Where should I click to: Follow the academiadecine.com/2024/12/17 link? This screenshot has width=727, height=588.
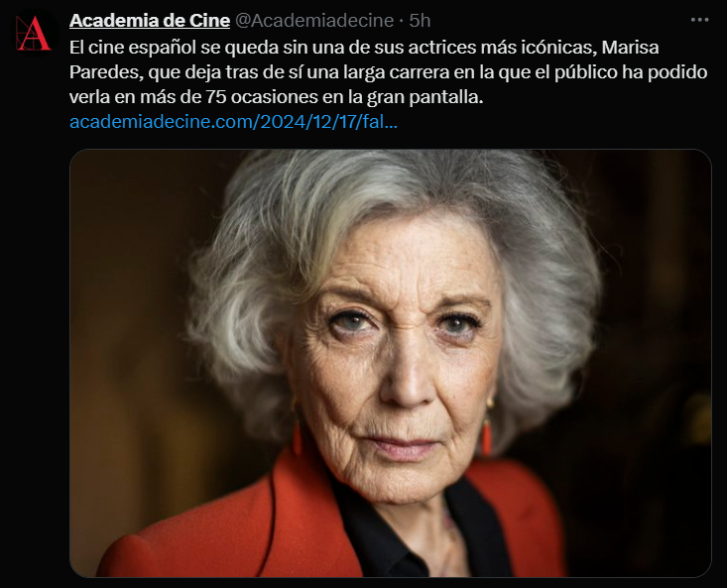pos(233,122)
